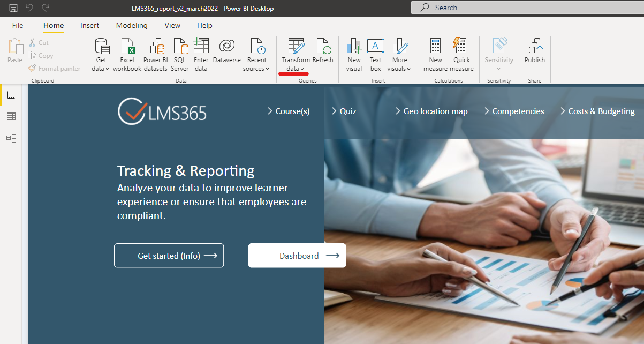Image resolution: width=644 pixels, height=344 pixels.
Task: Open the View ribbon tab
Action: click(172, 25)
